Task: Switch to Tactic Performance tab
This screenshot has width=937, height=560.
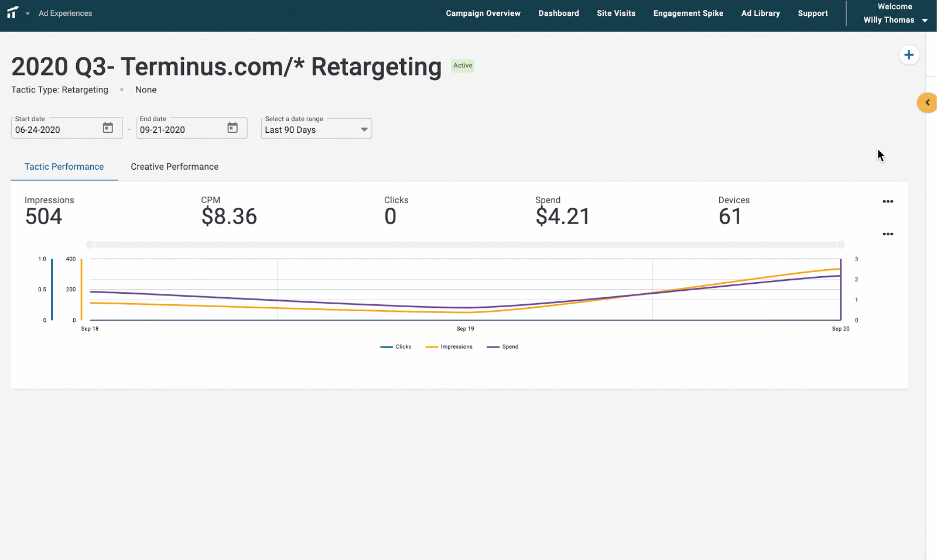Action: [64, 167]
